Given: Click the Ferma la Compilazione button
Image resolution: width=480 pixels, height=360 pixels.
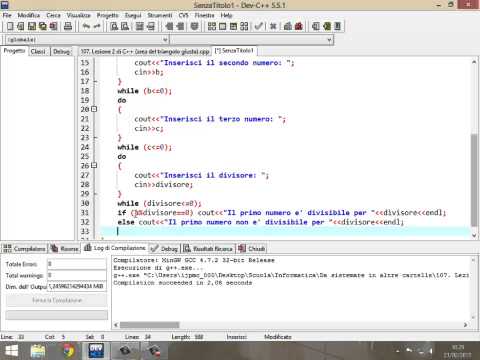Looking at the screenshot, I should click(x=57, y=300).
